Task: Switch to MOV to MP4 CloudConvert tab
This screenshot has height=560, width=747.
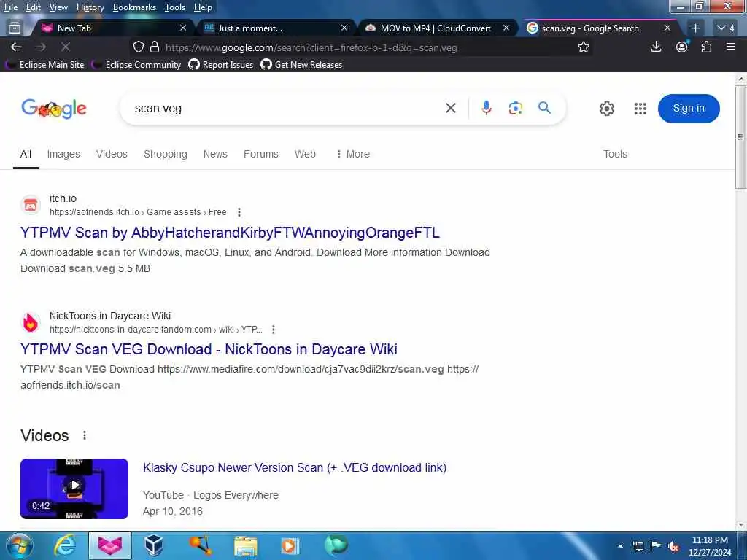Action: point(436,28)
